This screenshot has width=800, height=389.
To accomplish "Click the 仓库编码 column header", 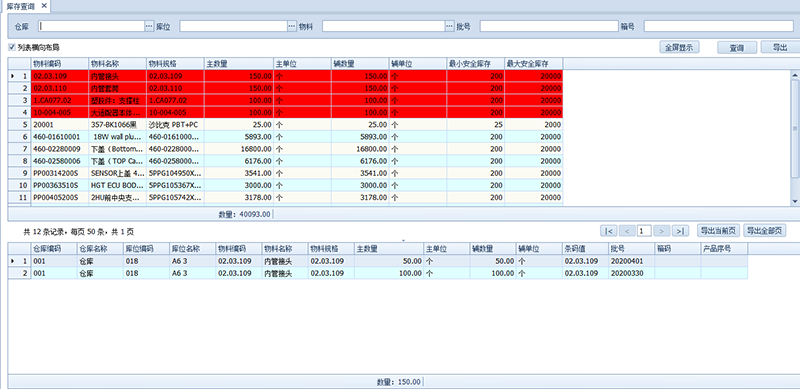I will click(54, 249).
